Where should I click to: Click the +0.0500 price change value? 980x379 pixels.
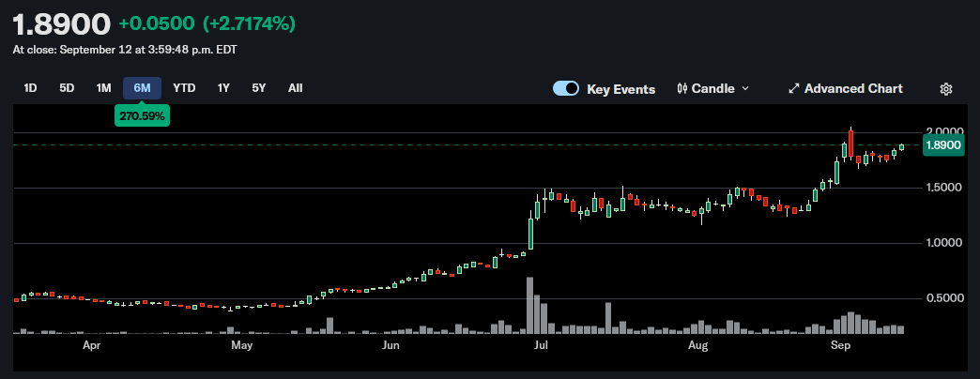pos(156,24)
